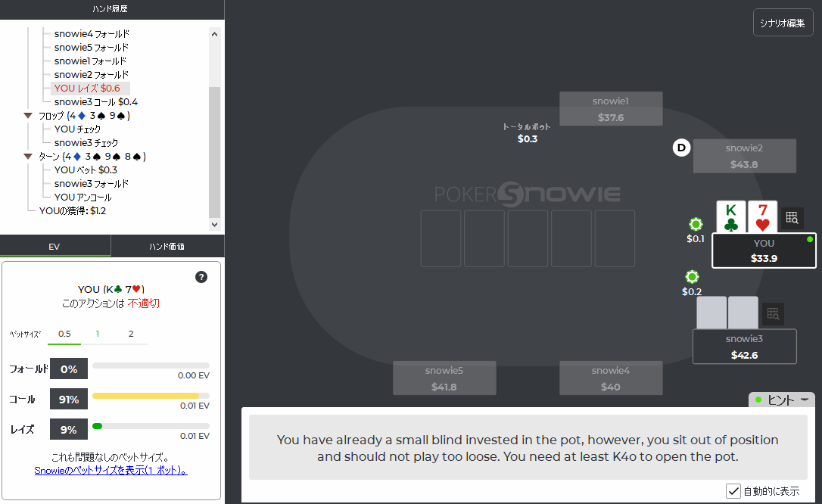Click the snowie5 player seat
Viewport: 822px width, 504px height.
(x=444, y=378)
